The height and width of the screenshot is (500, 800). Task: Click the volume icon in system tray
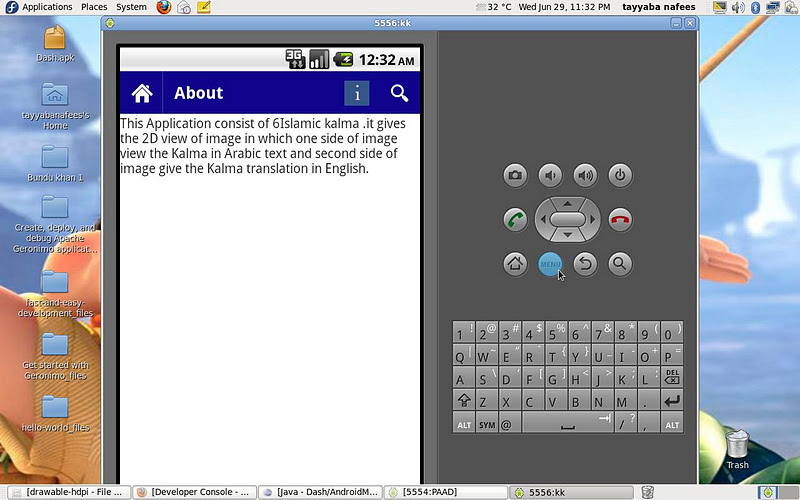(x=738, y=7)
